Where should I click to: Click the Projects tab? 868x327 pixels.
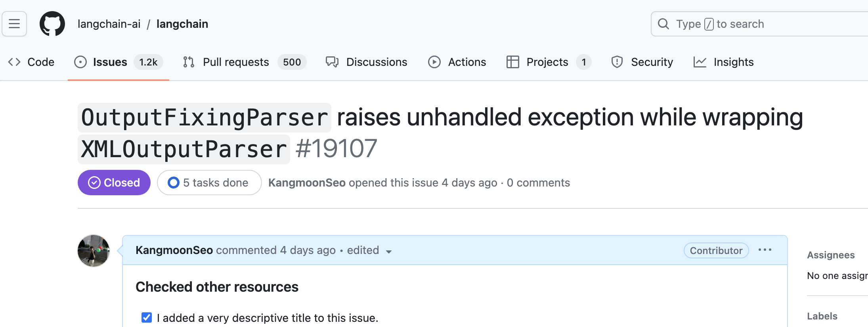[547, 62]
